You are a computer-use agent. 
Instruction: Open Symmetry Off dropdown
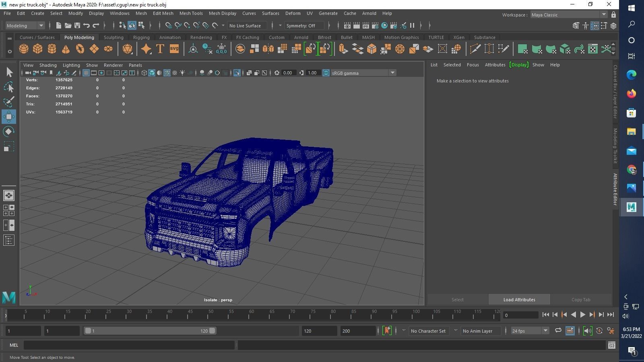[304, 26]
